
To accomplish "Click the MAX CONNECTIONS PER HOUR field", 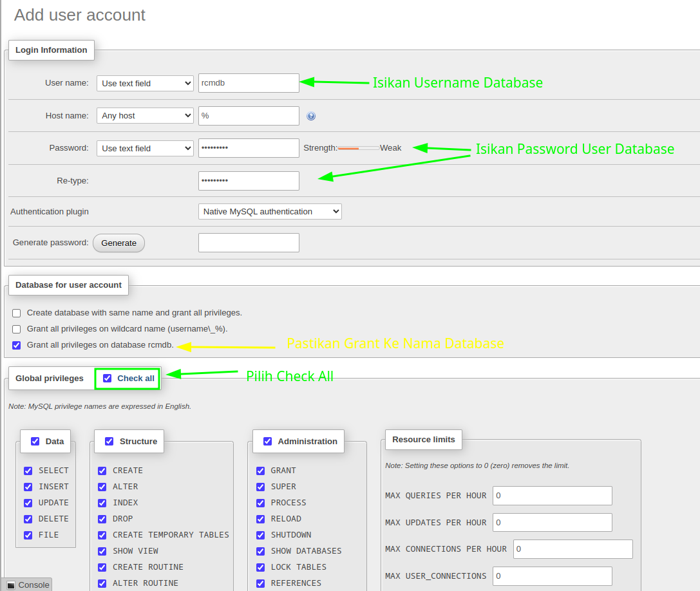I will 572,549.
